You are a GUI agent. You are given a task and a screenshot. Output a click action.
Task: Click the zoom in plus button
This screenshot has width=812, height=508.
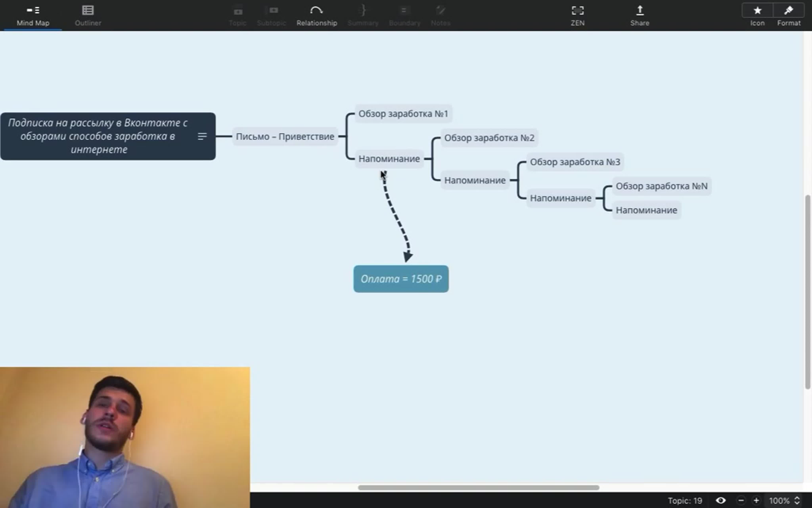pyautogui.click(x=756, y=501)
